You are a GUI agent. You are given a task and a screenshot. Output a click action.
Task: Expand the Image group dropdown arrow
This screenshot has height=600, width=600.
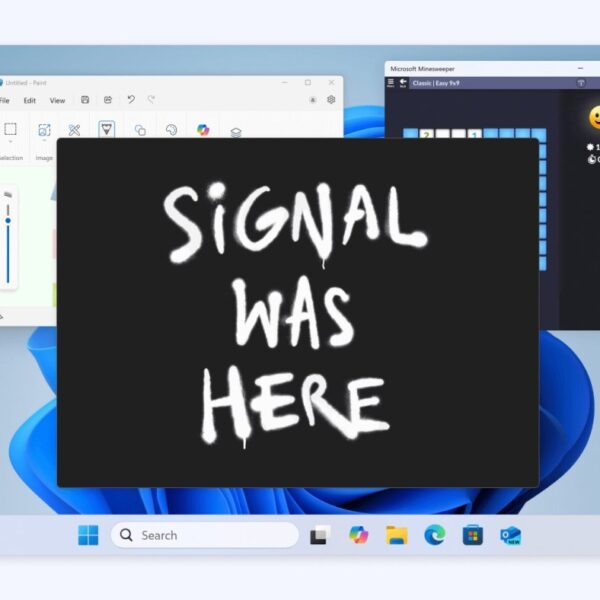44,141
